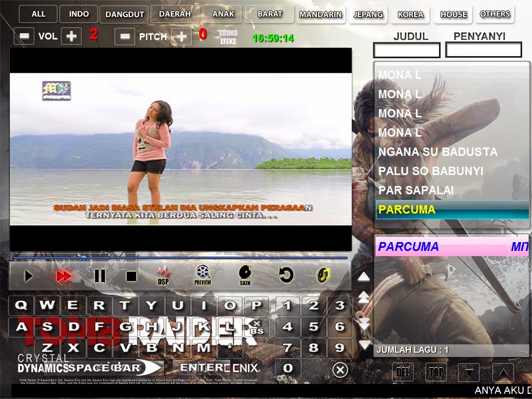This screenshot has height=399, width=532.
Task: Open the MANDARIN category
Action: (320, 14)
